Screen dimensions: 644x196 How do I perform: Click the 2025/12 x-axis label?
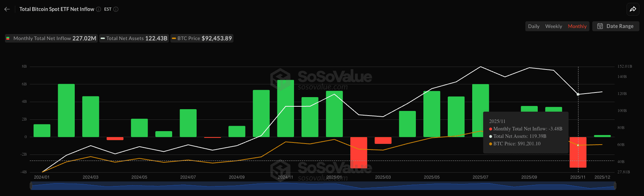[x=602, y=177]
